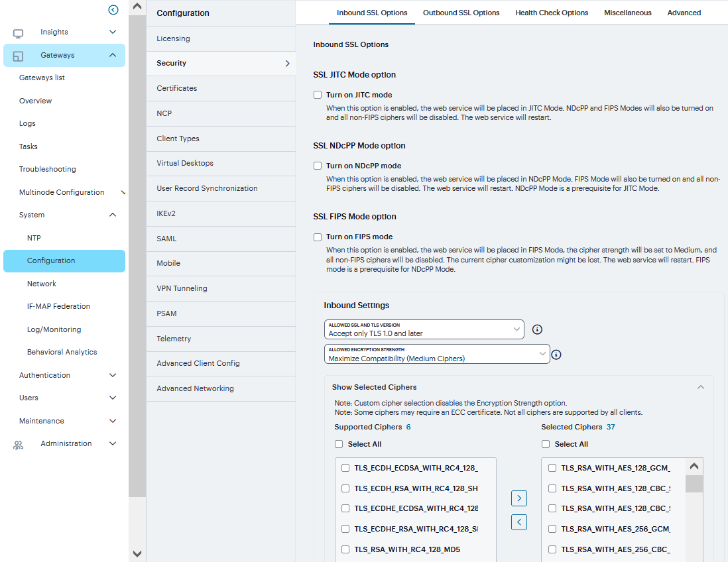The image size is (728, 562).
Task: Collapse the left sidebar with the arrow icon
Action: pos(113,10)
